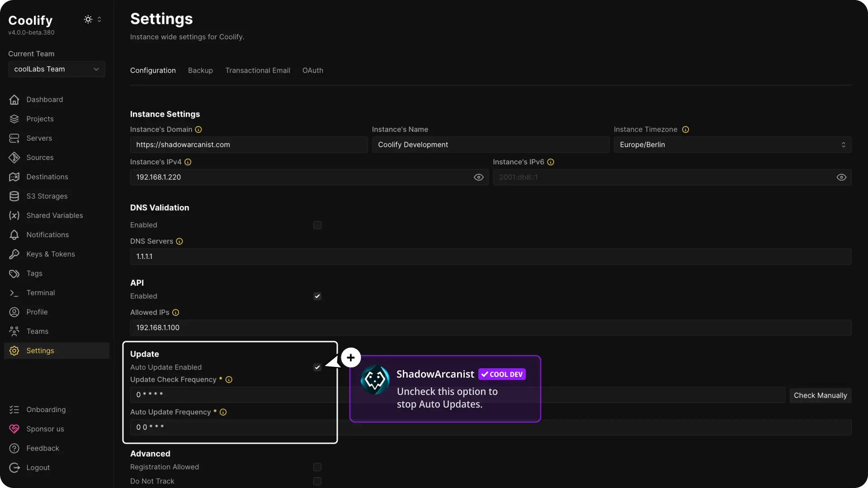Screen dimensions: 868x488
Task: Click the Instance's Domain input field
Action: 248,145
